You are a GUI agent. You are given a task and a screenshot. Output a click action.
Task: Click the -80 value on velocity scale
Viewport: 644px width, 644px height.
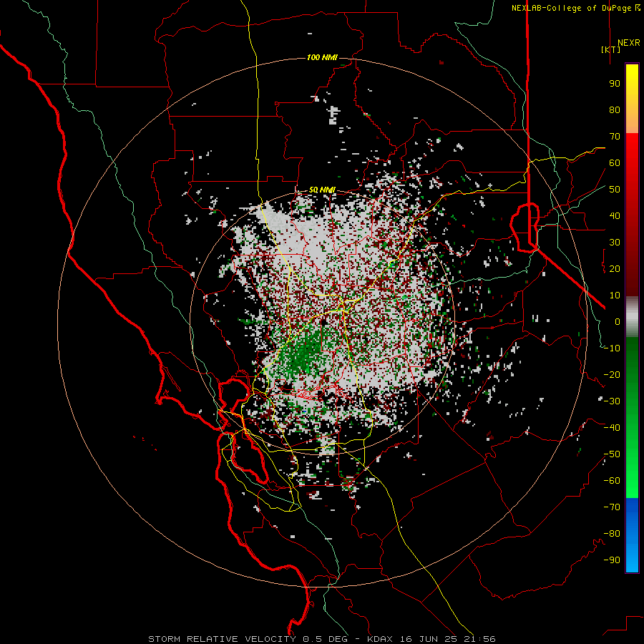pos(612,534)
